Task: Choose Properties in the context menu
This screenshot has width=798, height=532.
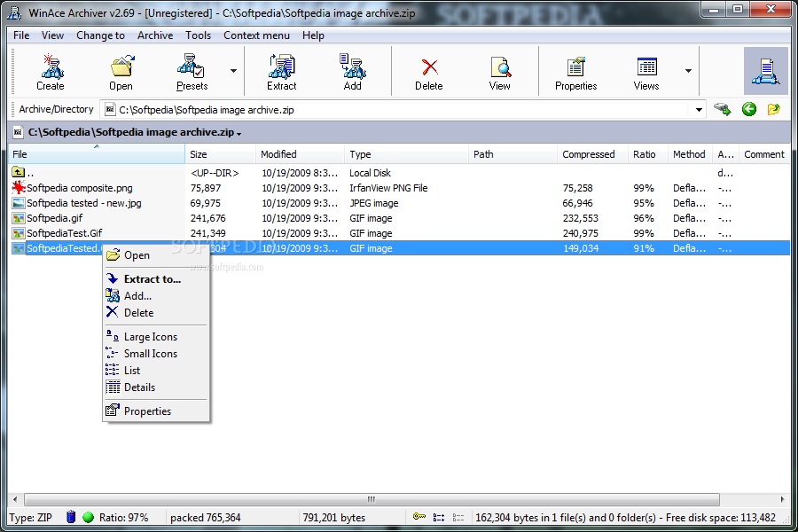Action: pyautogui.click(x=156, y=411)
